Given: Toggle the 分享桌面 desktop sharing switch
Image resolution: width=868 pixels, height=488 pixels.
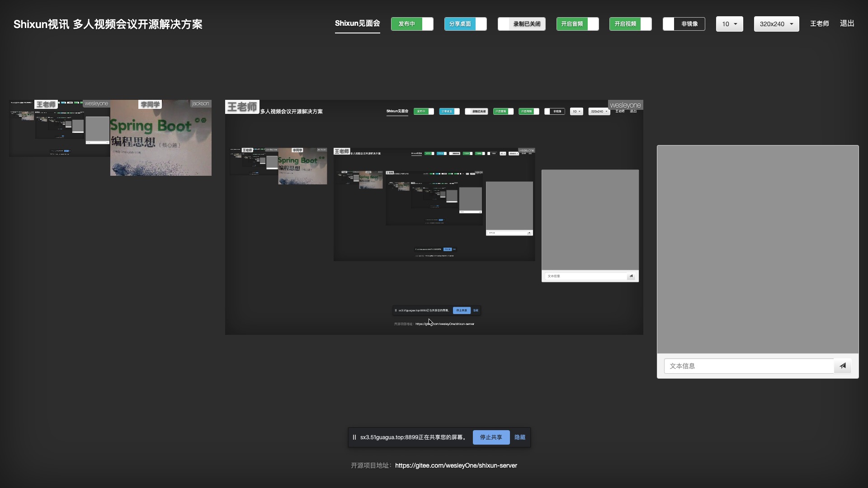Looking at the screenshot, I should (x=465, y=24).
